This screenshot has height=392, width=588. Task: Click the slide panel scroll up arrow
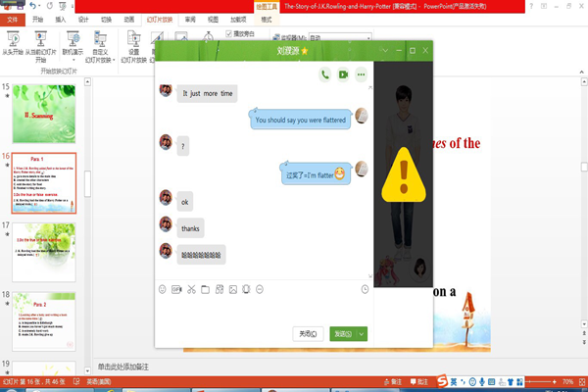click(x=87, y=81)
